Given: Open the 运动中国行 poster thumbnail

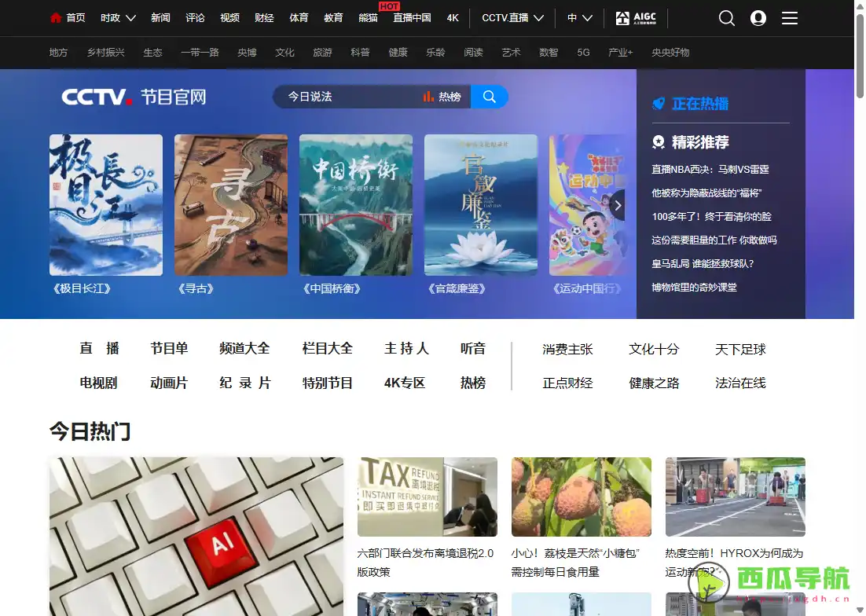Looking at the screenshot, I should click(x=588, y=205).
